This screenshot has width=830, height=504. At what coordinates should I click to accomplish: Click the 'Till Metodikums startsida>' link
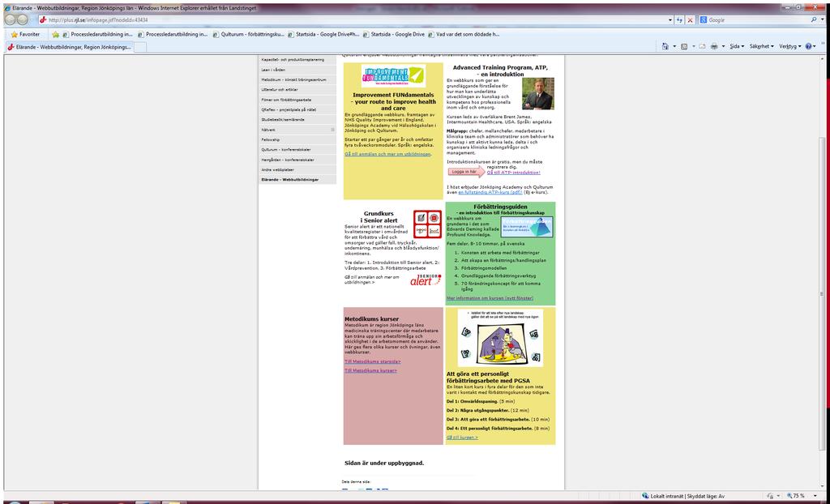point(373,361)
